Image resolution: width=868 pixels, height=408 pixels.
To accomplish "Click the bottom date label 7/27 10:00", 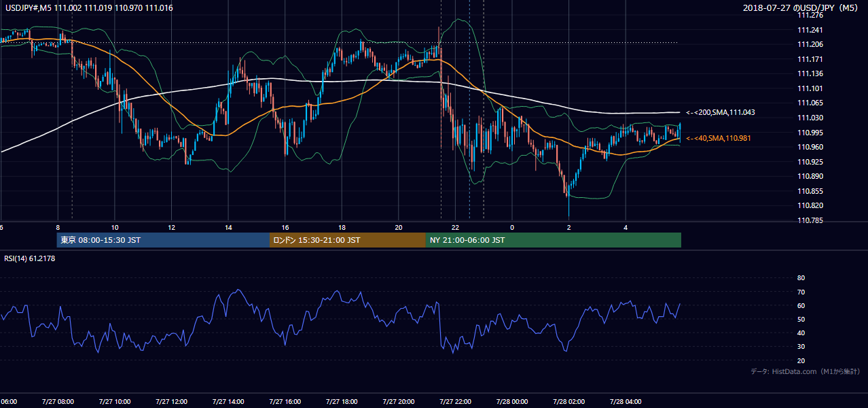I will tap(114, 401).
